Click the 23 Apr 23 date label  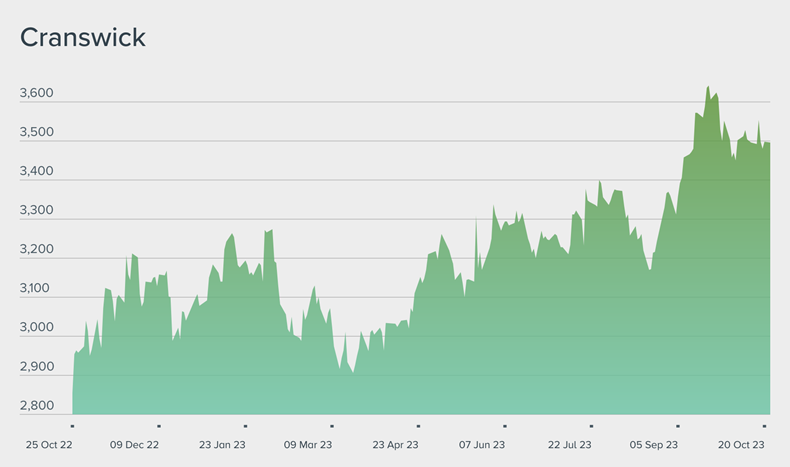click(x=395, y=445)
